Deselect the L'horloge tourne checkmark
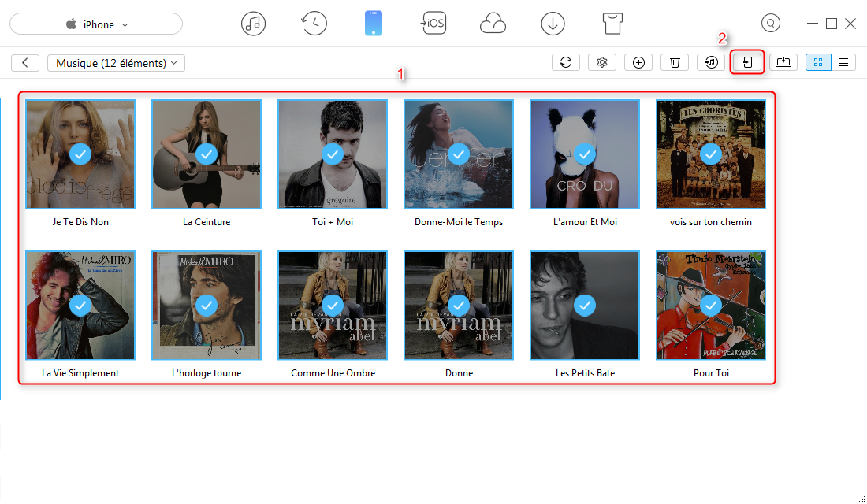 click(x=207, y=306)
